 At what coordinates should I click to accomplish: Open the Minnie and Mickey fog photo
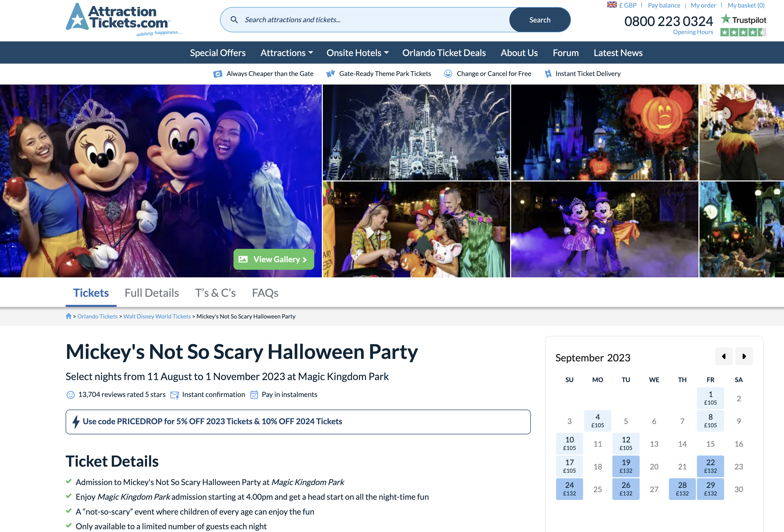coord(605,229)
